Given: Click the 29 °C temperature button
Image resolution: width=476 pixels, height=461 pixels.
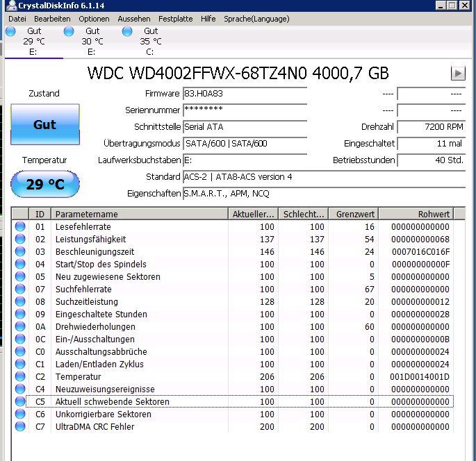Looking at the screenshot, I should click(x=45, y=184).
